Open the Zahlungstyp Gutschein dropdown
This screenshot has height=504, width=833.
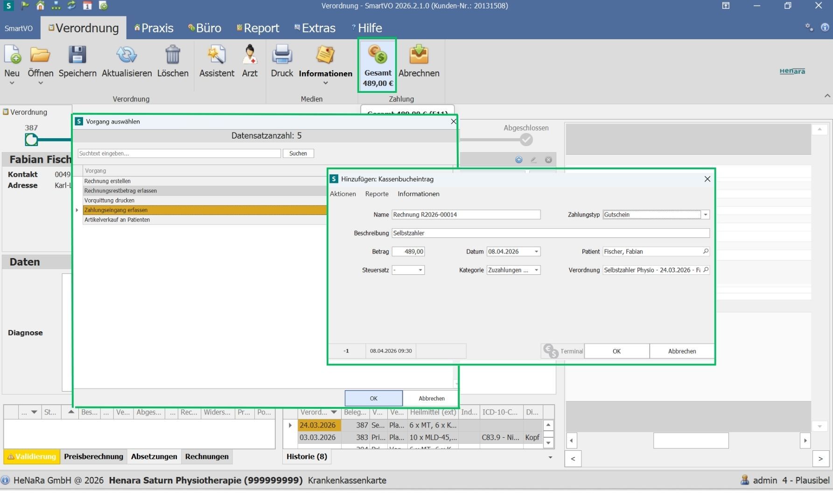[x=706, y=215]
